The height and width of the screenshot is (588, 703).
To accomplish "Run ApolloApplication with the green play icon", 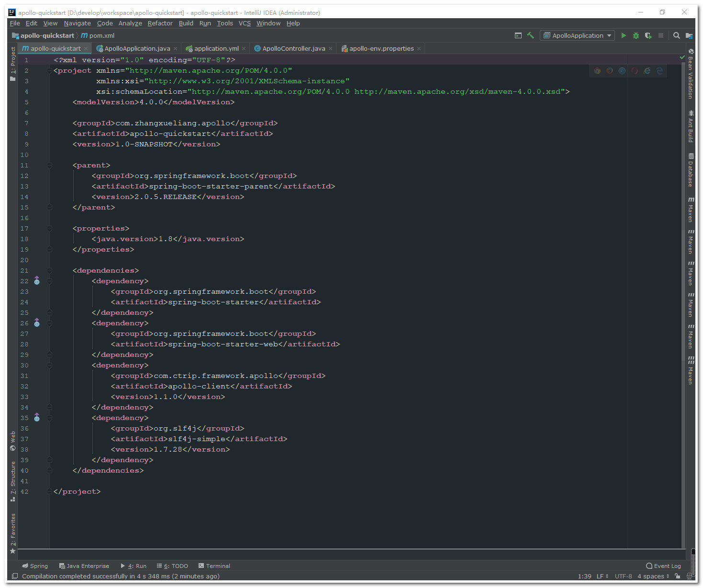I will point(624,35).
